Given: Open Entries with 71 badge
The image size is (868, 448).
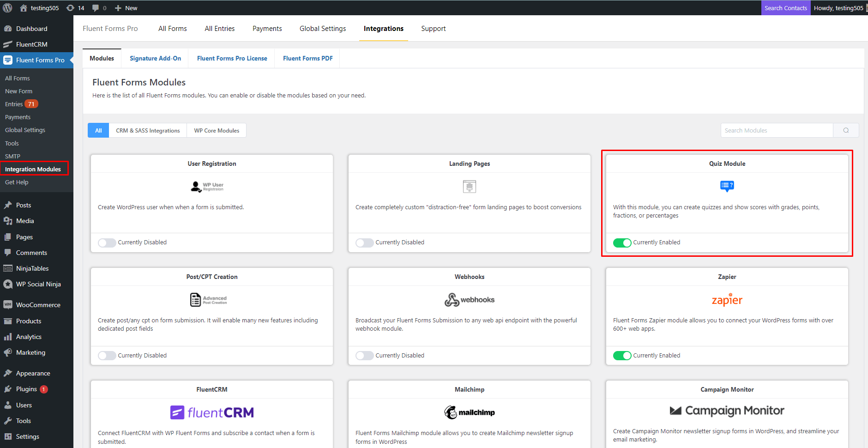Looking at the screenshot, I should coord(21,104).
